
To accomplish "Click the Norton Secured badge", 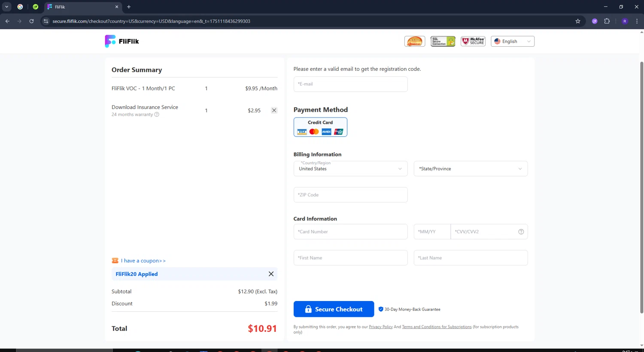I will [415, 41].
